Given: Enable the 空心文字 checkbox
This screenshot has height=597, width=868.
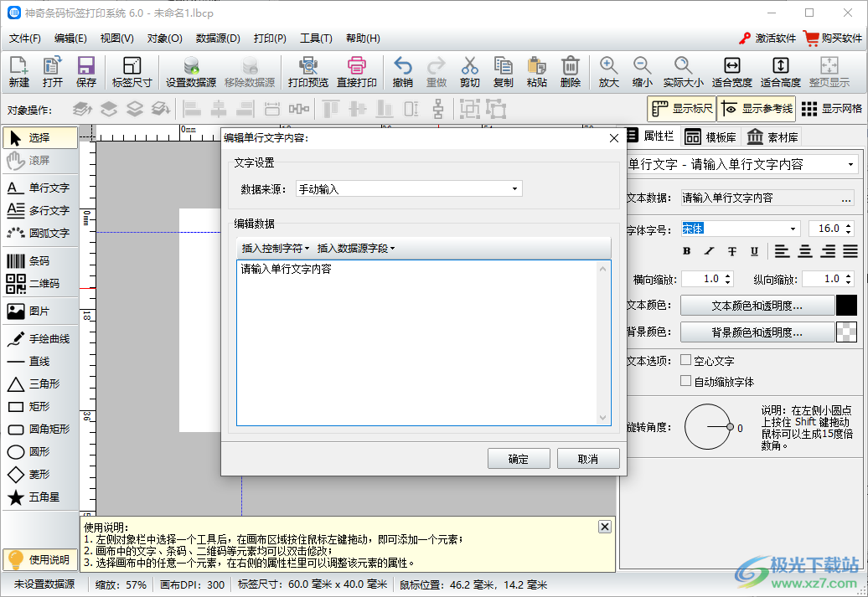Looking at the screenshot, I should 686,360.
